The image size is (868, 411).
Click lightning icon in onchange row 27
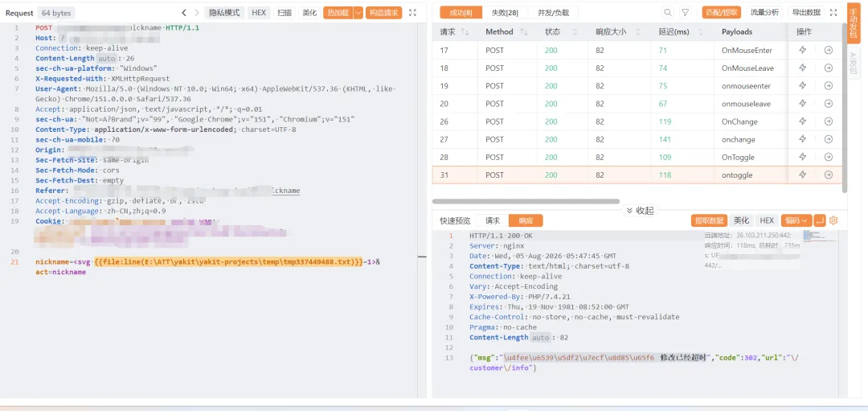pyautogui.click(x=803, y=139)
